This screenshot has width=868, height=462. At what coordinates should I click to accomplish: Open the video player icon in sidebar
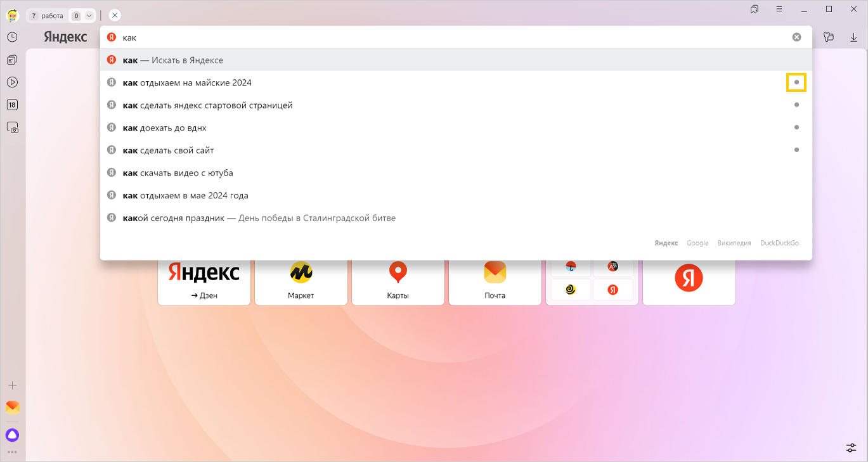pyautogui.click(x=12, y=82)
